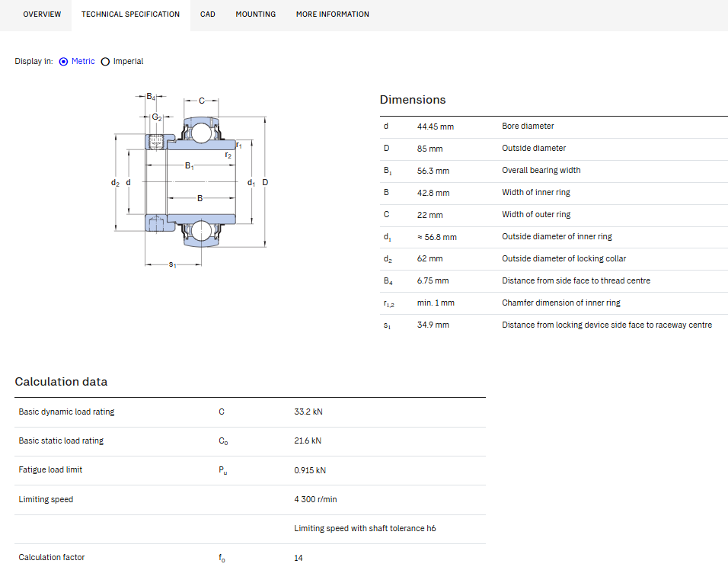Click the Chamfer dimension of inner ring text
This screenshot has width=728, height=567.
coord(561,303)
